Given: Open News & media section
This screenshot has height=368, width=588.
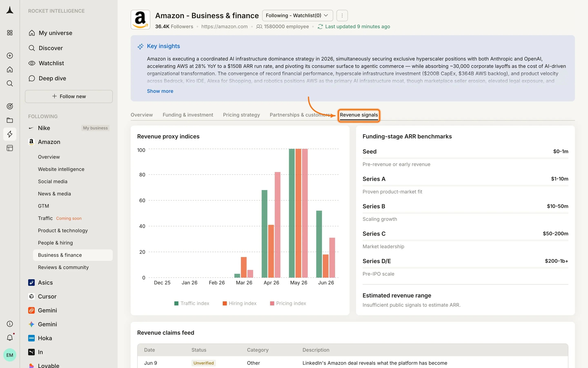Looking at the screenshot, I should point(55,194).
